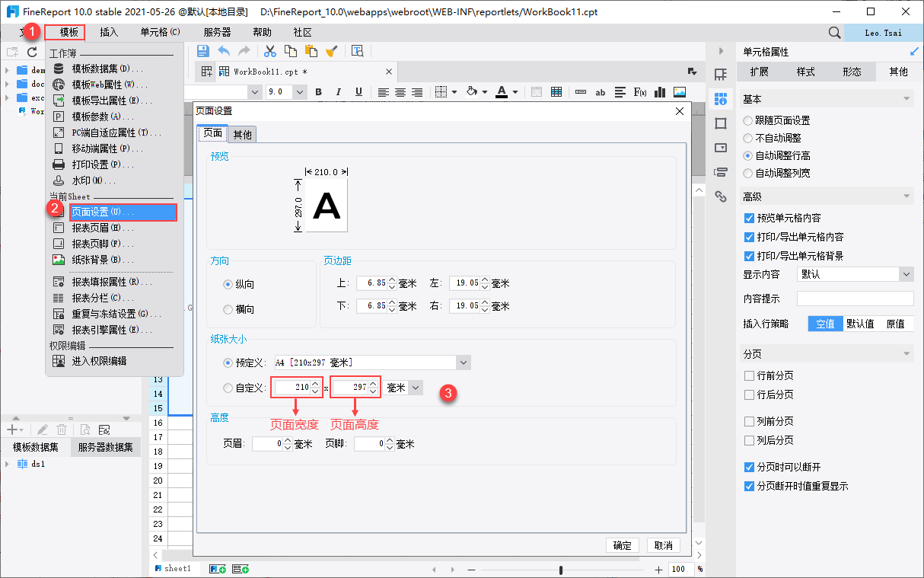Uncheck 预览单元格内容 checkbox
This screenshot has width=924, height=578.
(749, 219)
